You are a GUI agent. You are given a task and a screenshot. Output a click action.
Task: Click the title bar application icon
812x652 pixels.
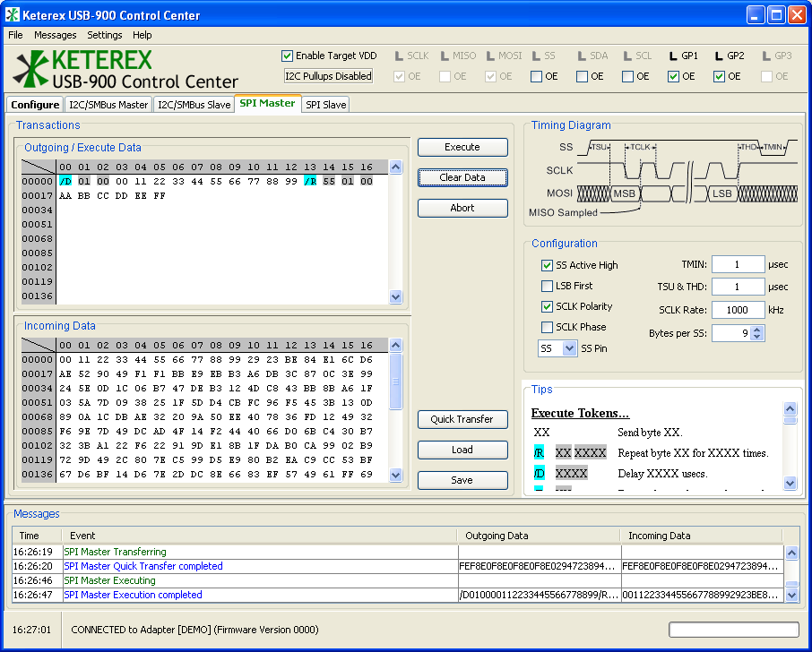pyautogui.click(x=13, y=15)
